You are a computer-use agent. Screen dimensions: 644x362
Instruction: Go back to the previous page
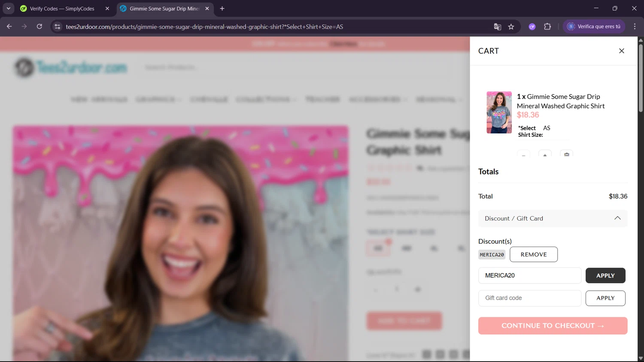point(9,27)
